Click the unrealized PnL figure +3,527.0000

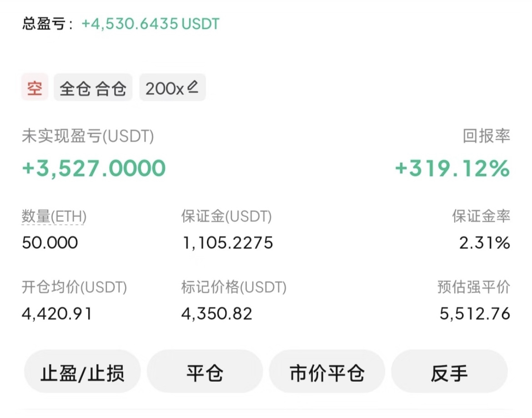pyautogui.click(x=94, y=168)
